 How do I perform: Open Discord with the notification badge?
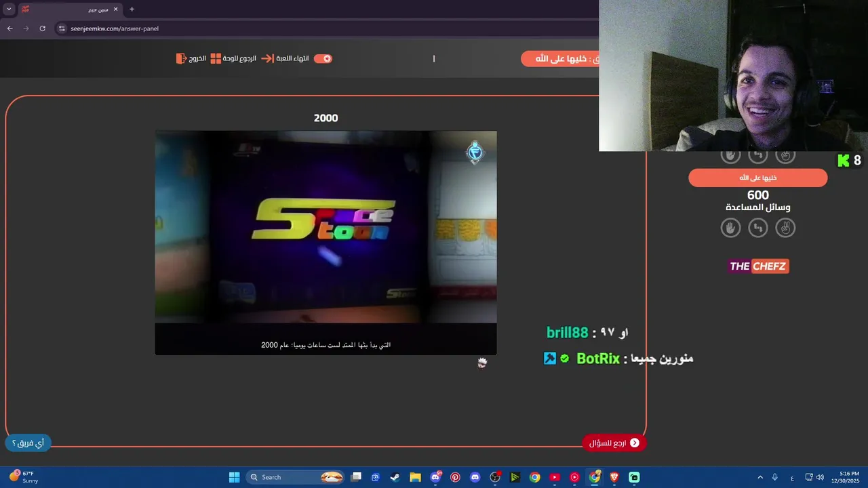coord(435,477)
